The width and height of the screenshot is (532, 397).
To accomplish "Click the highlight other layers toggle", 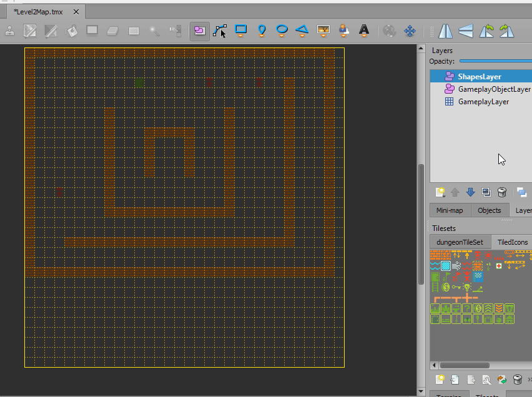I will coord(521,192).
